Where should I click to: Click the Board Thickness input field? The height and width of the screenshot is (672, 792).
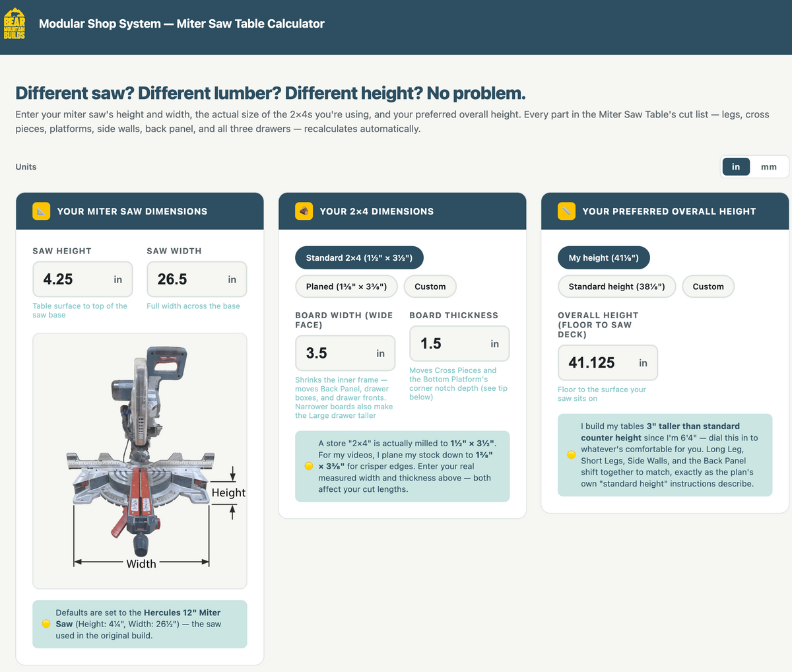[x=459, y=343]
